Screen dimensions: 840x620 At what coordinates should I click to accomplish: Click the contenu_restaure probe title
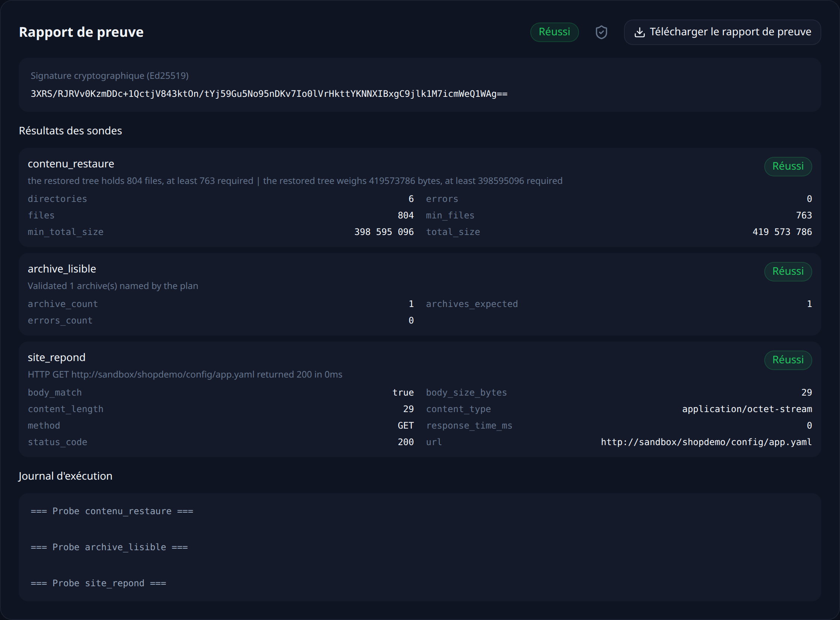[71, 164]
